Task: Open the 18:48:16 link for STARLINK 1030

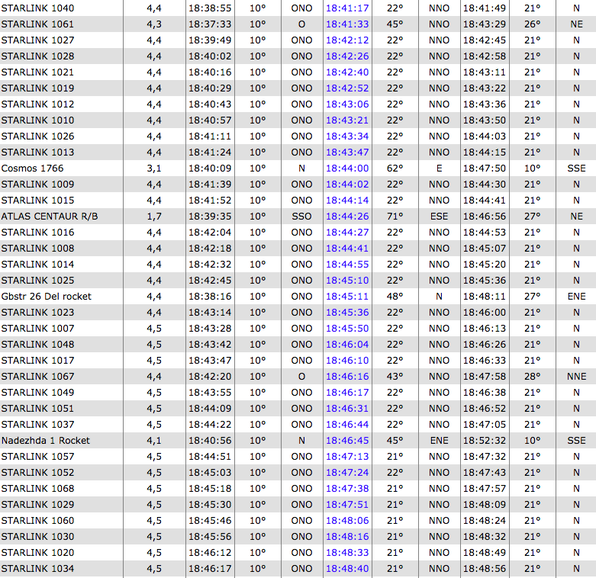Action: coord(347,536)
